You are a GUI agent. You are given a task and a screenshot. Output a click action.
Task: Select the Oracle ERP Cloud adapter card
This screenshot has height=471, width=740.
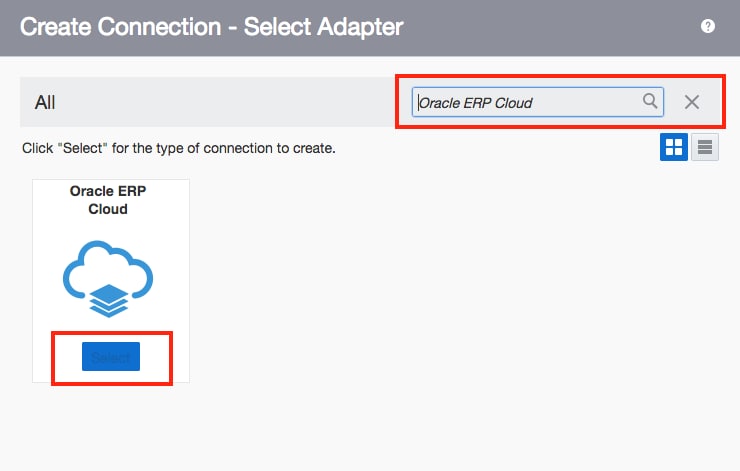tap(111, 357)
